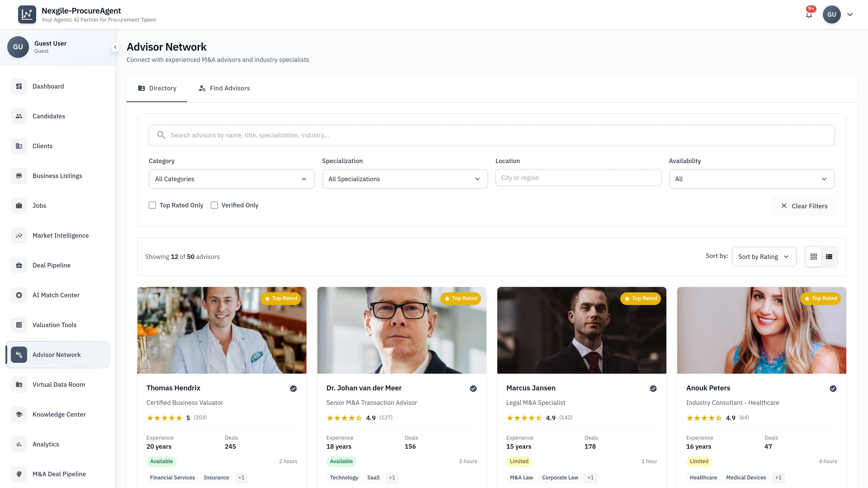Click the Clear Filters button

coord(804,206)
